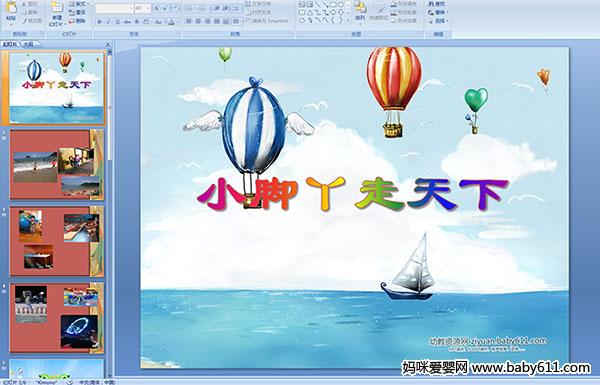This screenshot has width=600, height=385.
Task: Select slide 4 ferris wheel thumbnail
Action: pos(57,318)
